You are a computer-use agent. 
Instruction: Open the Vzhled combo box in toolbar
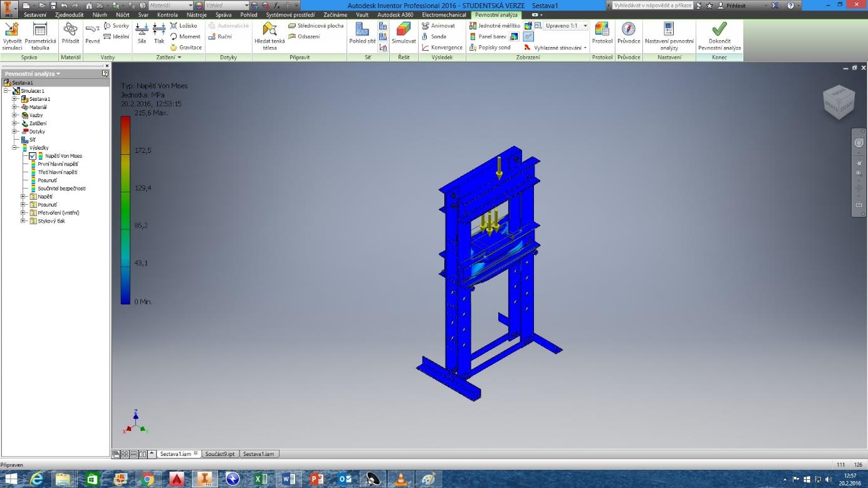(x=226, y=5)
